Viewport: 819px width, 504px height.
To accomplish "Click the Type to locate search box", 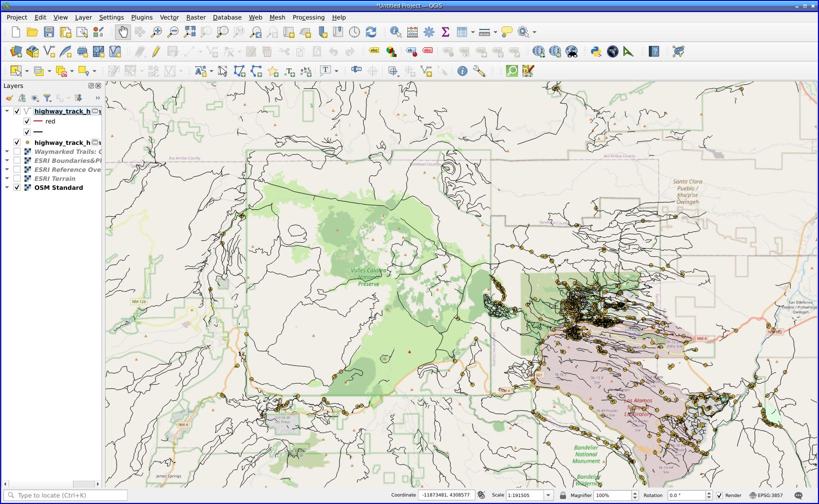I will [65, 496].
